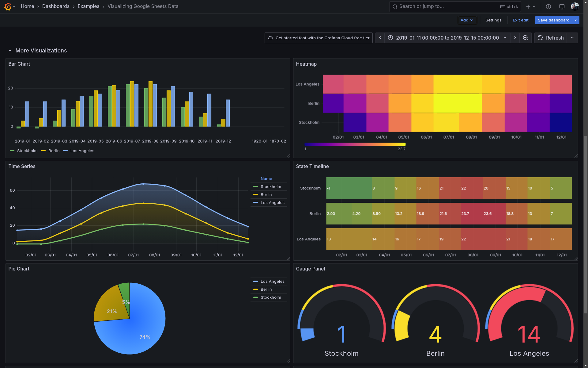
Task: Click the plus new-item icon
Action: (528, 6)
